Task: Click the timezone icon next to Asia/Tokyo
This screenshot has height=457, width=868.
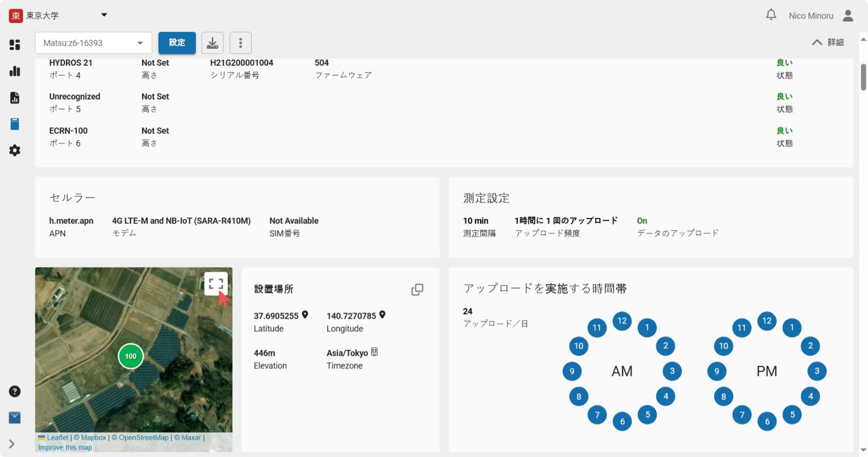Action: [374, 352]
